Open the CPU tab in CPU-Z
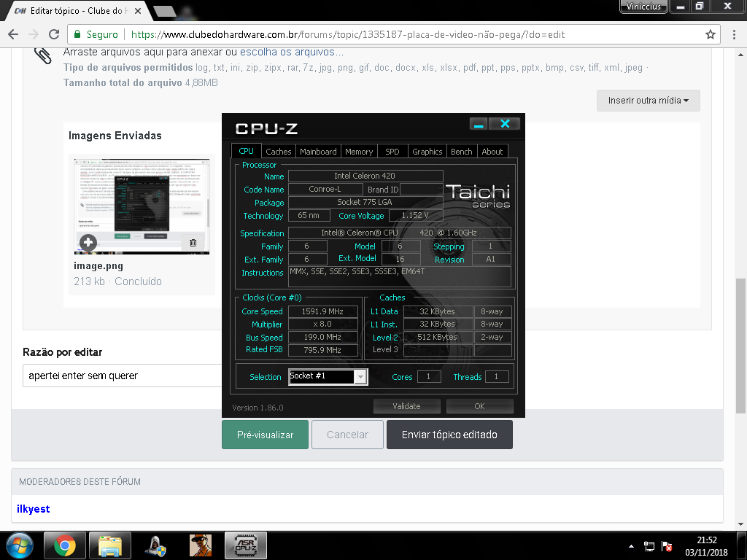The width and height of the screenshot is (747, 560). (x=247, y=151)
